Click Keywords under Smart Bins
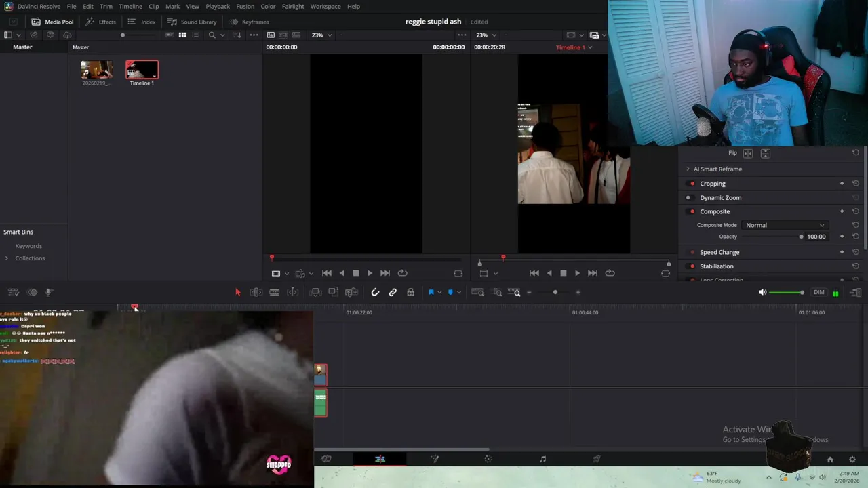This screenshot has height=488, width=868. [28, 246]
